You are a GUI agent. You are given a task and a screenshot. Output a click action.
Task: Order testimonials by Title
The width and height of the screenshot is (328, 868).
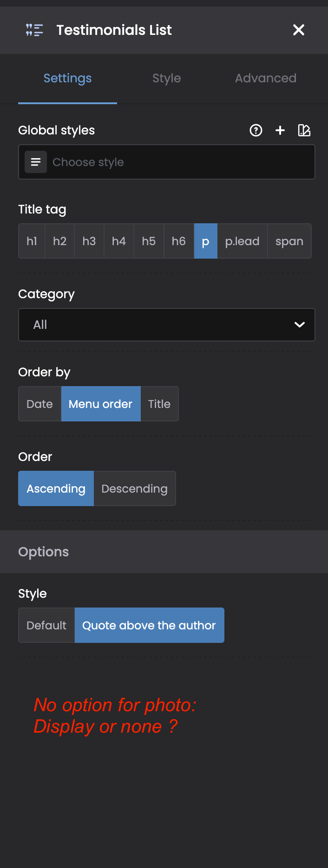pyautogui.click(x=159, y=404)
